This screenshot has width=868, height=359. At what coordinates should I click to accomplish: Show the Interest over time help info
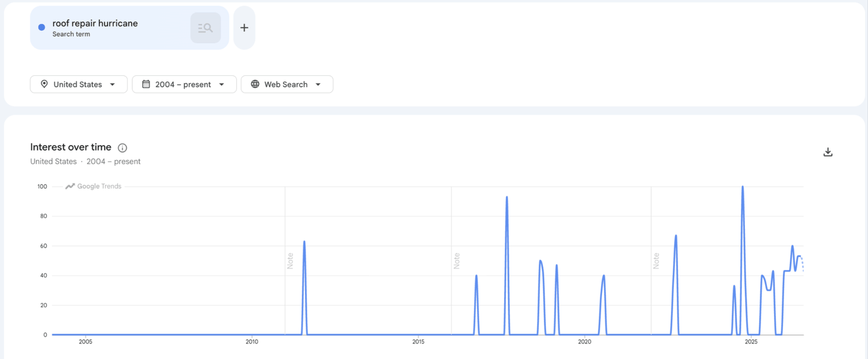(122, 148)
